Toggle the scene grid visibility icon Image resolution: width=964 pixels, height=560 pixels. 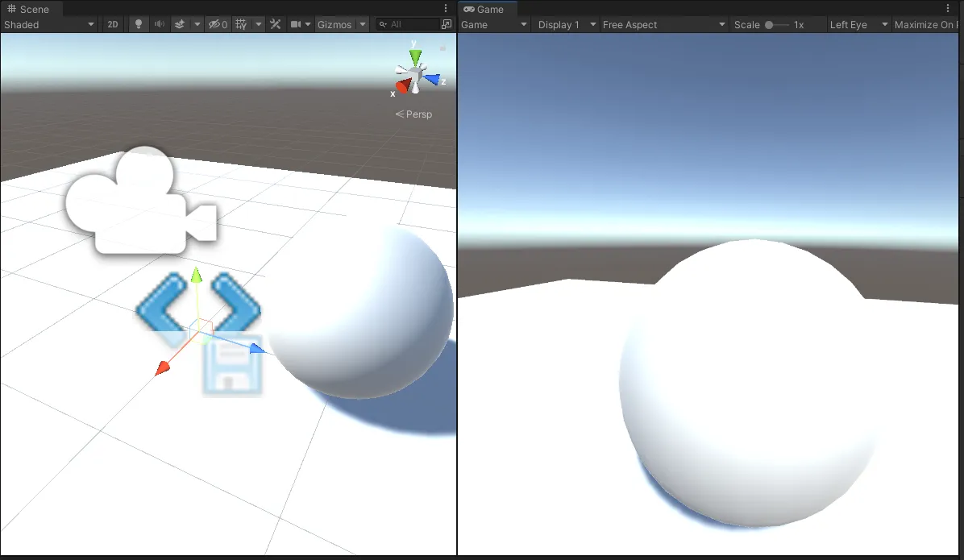point(241,24)
